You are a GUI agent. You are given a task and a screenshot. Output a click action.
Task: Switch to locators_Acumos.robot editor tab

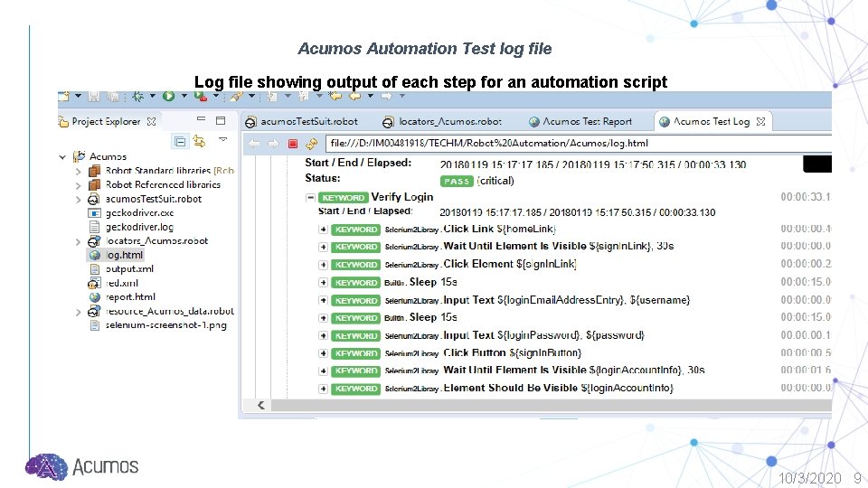click(x=442, y=122)
